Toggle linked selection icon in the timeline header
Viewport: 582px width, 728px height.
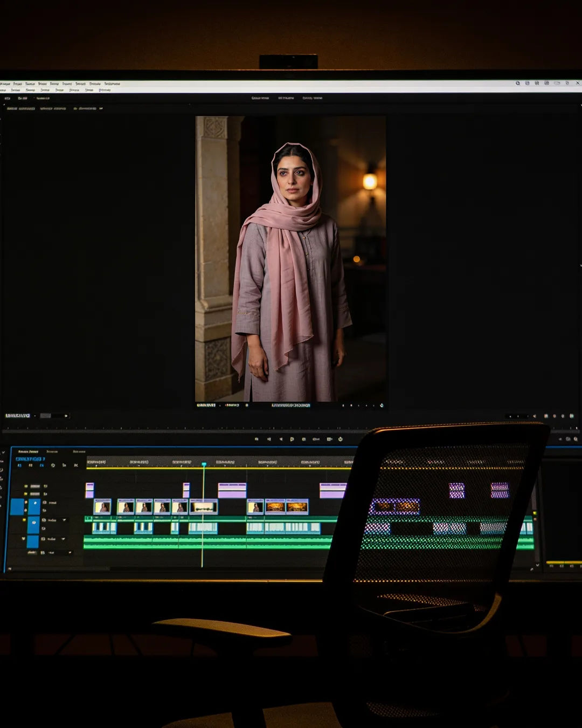click(41, 465)
